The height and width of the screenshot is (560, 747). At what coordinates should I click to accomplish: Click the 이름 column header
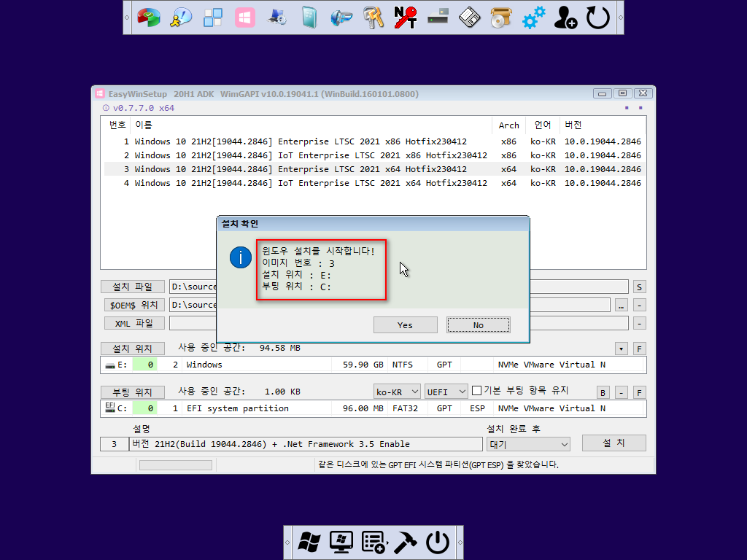coord(311,125)
